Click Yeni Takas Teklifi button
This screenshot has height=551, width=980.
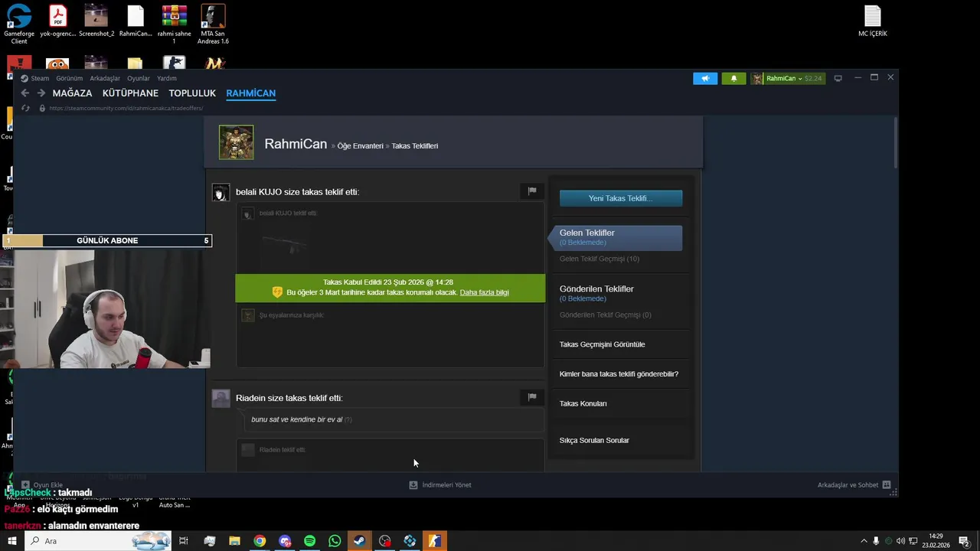click(621, 198)
